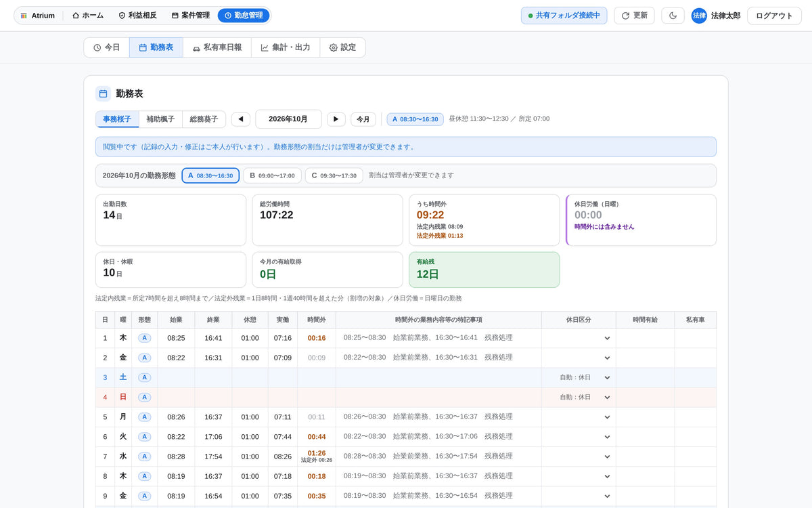The image size is (812, 508).
Task: Open 休日区分 dropdown for day 9
Action: tap(579, 496)
